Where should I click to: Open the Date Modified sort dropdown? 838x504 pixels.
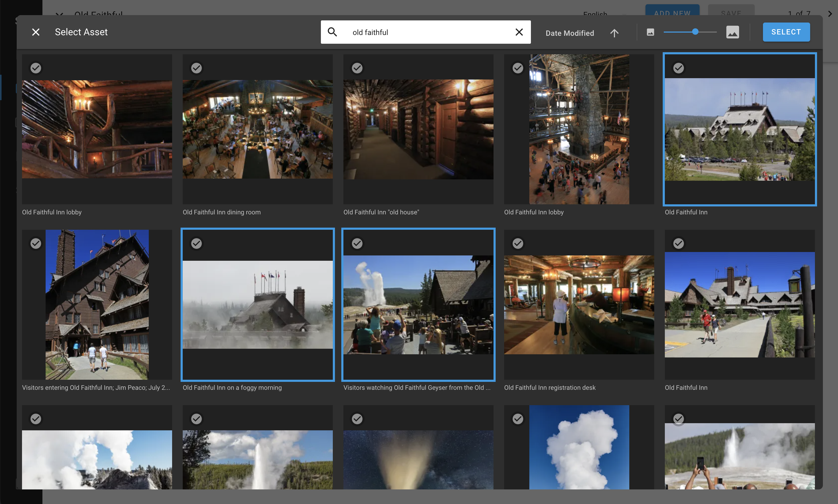point(570,33)
